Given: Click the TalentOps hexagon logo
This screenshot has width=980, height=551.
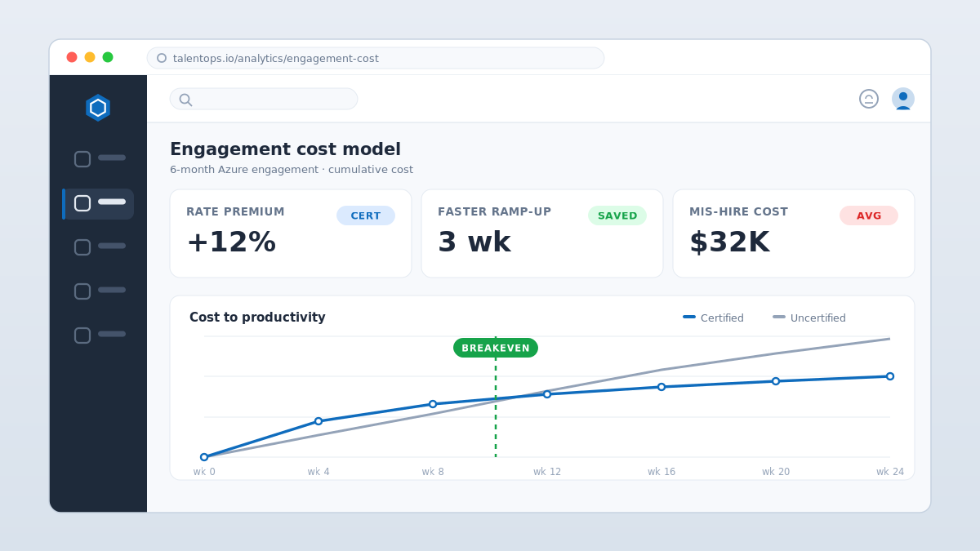Looking at the screenshot, I should click(98, 108).
